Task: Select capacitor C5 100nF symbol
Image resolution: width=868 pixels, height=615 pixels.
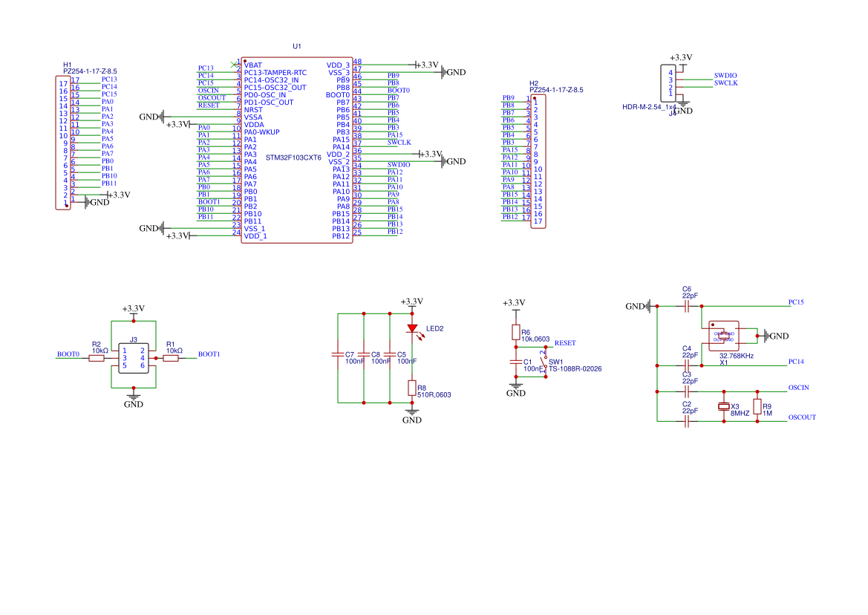Action: [390, 354]
